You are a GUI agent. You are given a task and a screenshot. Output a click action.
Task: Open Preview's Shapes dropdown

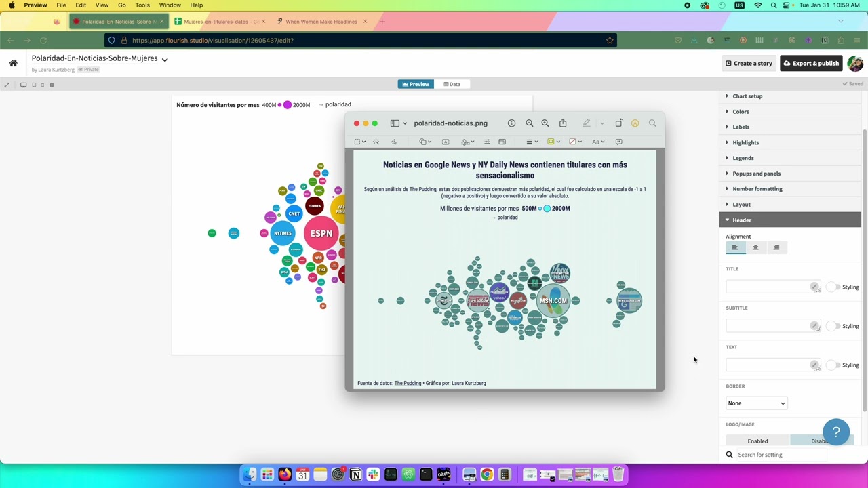point(425,142)
